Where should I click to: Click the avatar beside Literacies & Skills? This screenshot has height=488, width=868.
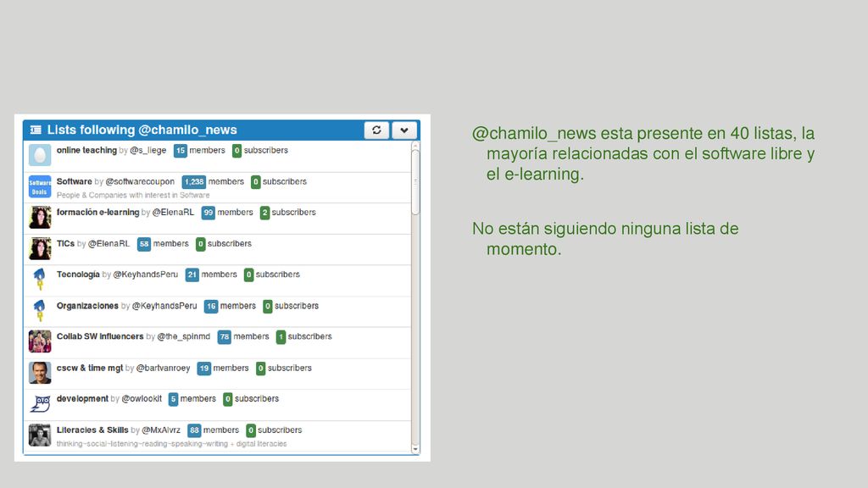(40, 435)
